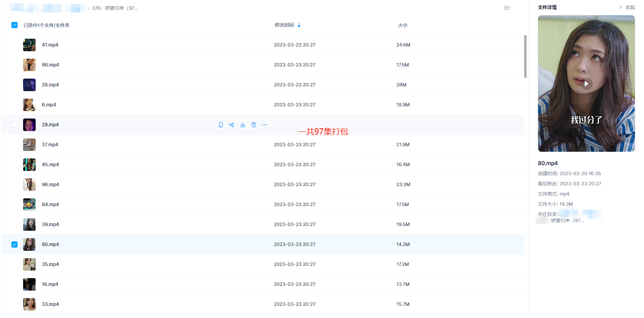Select file name 37.mp4
The width and height of the screenshot is (644, 318).
pos(50,145)
